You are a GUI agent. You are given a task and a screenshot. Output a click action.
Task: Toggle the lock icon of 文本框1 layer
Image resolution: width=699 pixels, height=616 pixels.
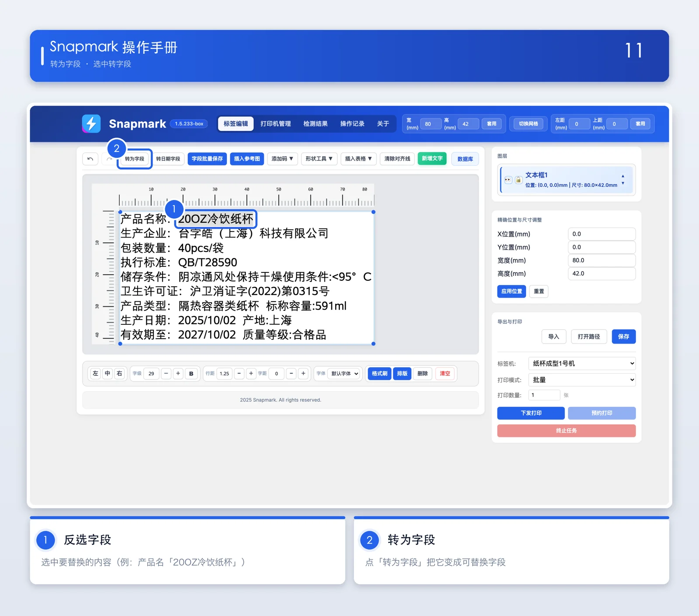click(x=518, y=180)
